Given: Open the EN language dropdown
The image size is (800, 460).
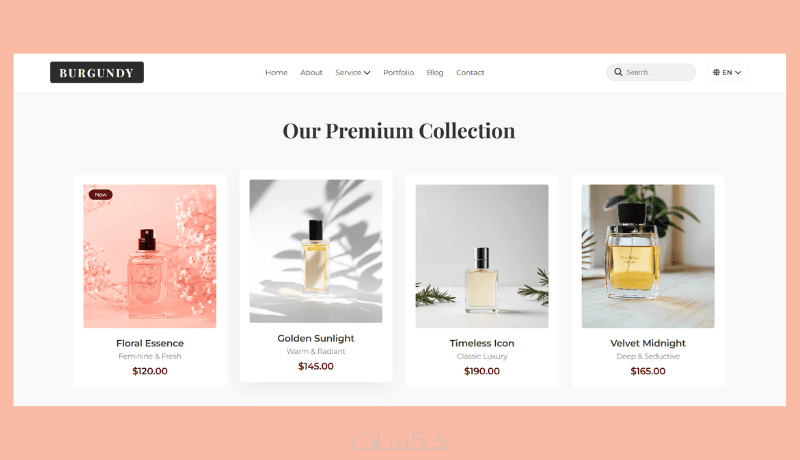Looking at the screenshot, I should [727, 72].
